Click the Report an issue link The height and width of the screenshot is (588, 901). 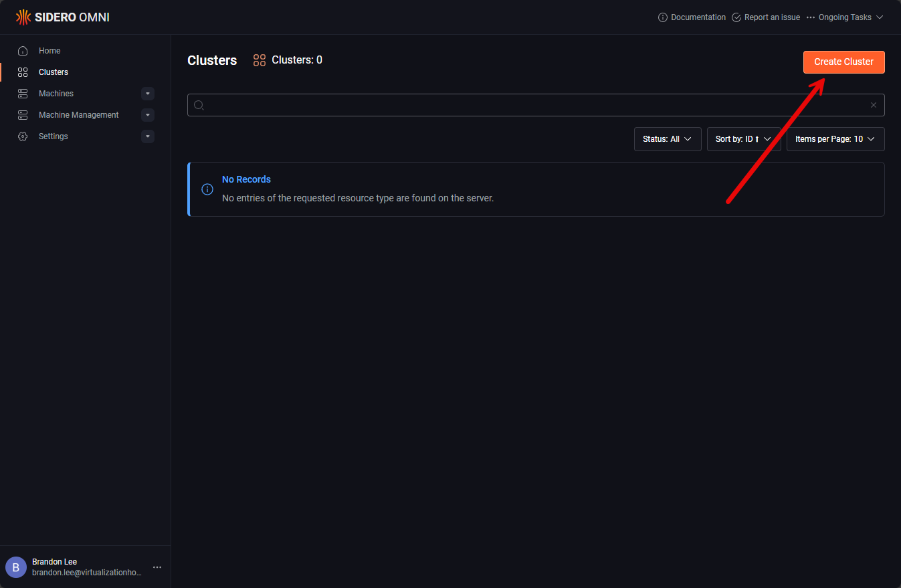pyautogui.click(x=772, y=17)
